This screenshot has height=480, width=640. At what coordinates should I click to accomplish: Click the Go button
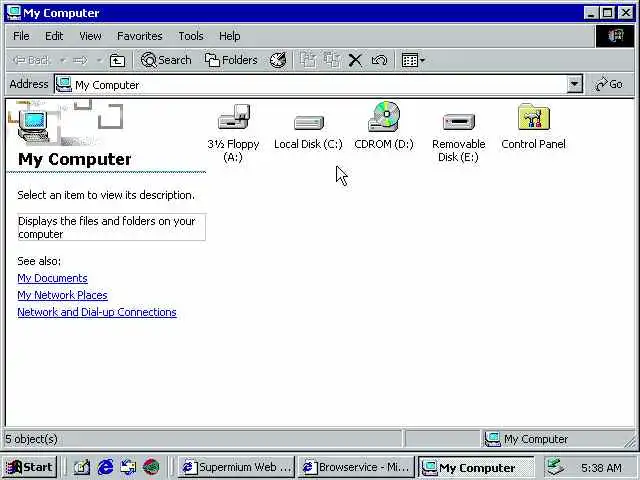tap(609, 84)
